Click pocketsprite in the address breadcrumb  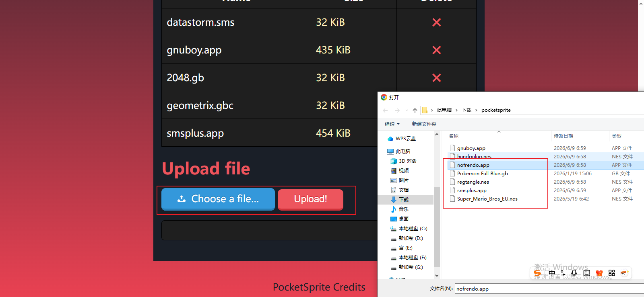click(x=496, y=110)
